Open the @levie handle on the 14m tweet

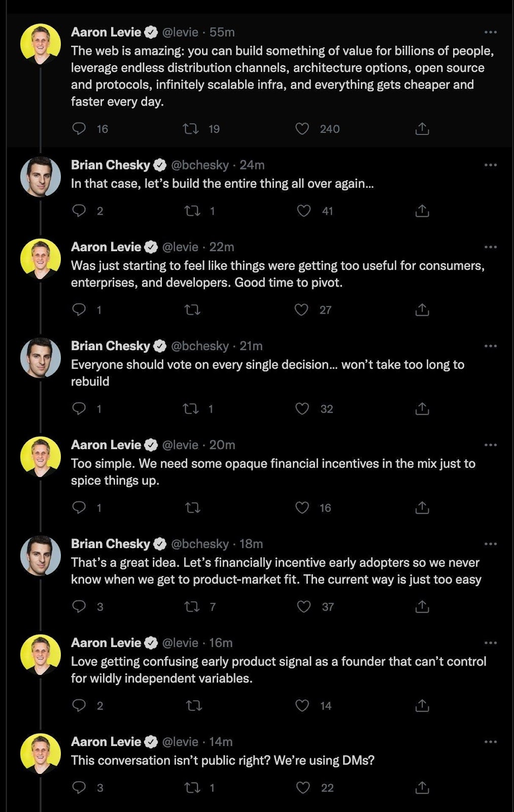pyautogui.click(x=180, y=741)
